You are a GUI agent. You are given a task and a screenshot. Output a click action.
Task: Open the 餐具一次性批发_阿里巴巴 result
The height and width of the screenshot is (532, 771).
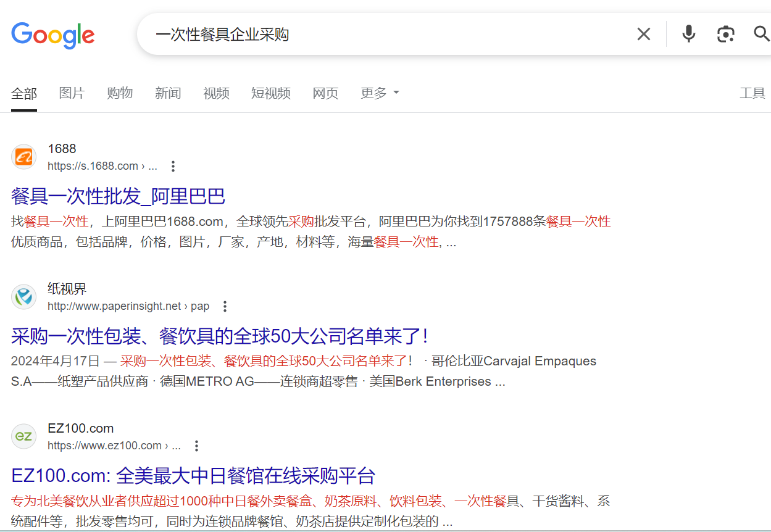click(x=118, y=196)
